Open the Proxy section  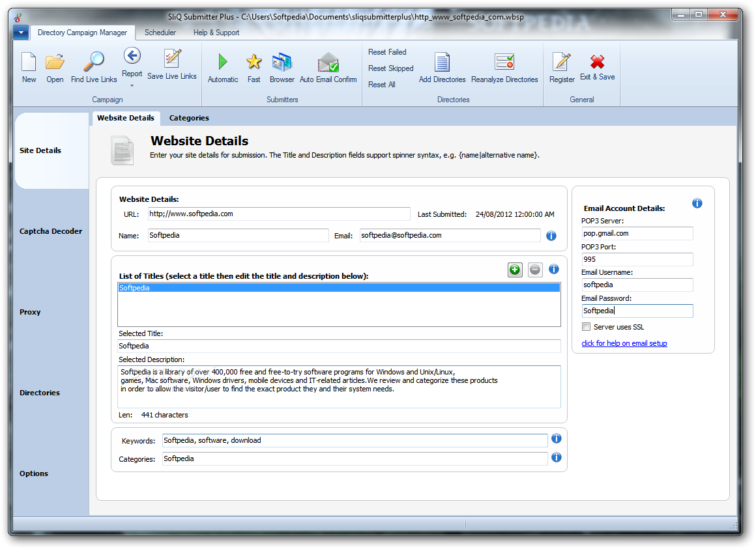click(30, 312)
